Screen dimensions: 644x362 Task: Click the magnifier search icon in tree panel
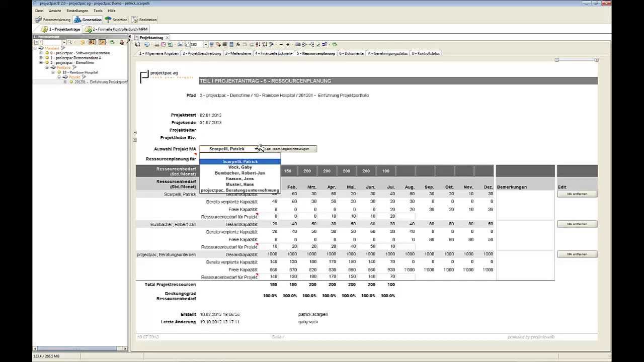pyautogui.click(x=70, y=42)
